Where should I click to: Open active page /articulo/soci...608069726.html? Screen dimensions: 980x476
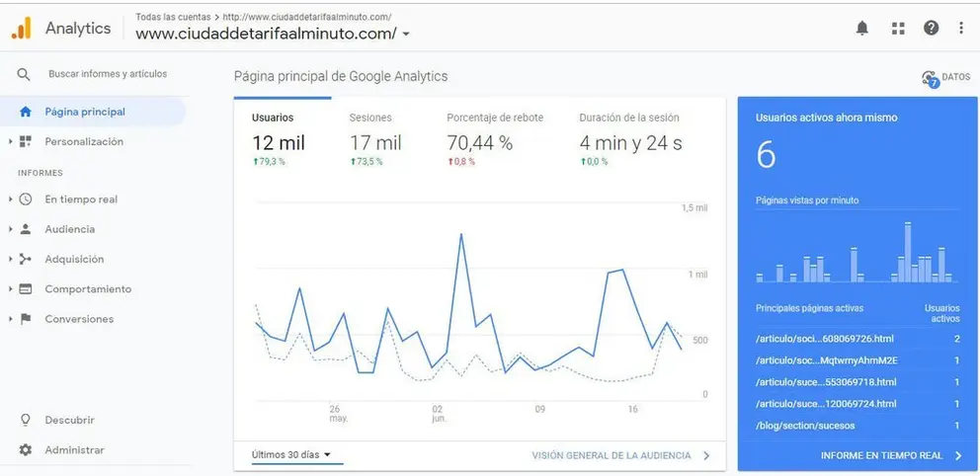(824, 339)
